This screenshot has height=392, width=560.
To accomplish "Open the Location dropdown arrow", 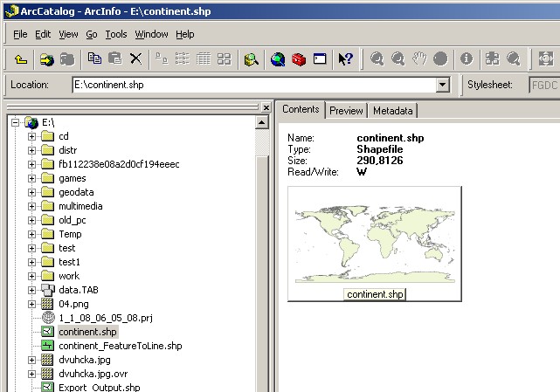I will coord(442,86).
